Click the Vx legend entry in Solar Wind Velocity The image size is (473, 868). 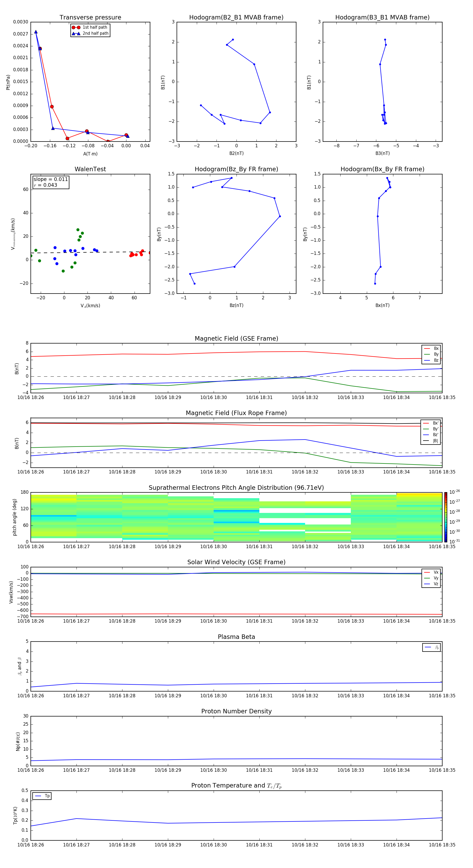tap(431, 572)
